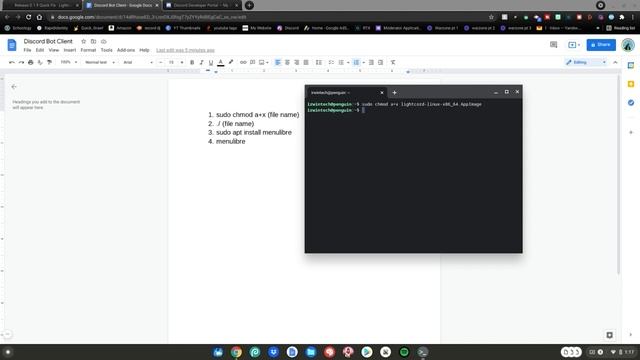
Task: Toggle the numbered list button
Action: 356,62
